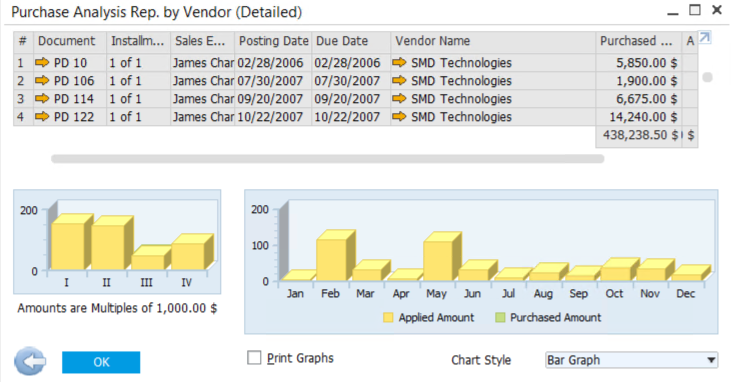This screenshot has height=382, width=731.
Task: Open link arrow for document PD 10
Action: (42, 63)
